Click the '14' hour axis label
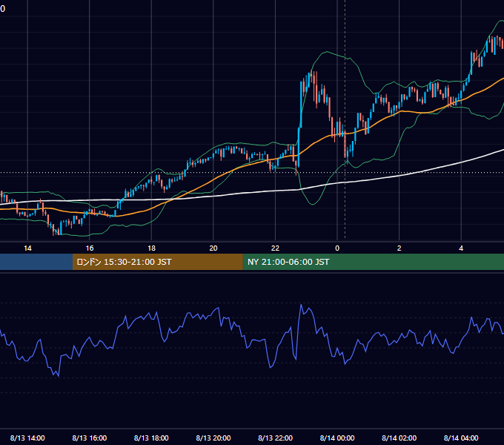Screen dimensions: 504x445 (27, 248)
